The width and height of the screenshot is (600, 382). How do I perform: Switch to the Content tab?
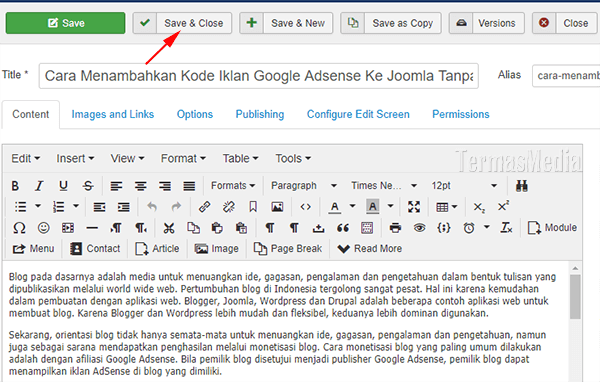pyautogui.click(x=31, y=114)
